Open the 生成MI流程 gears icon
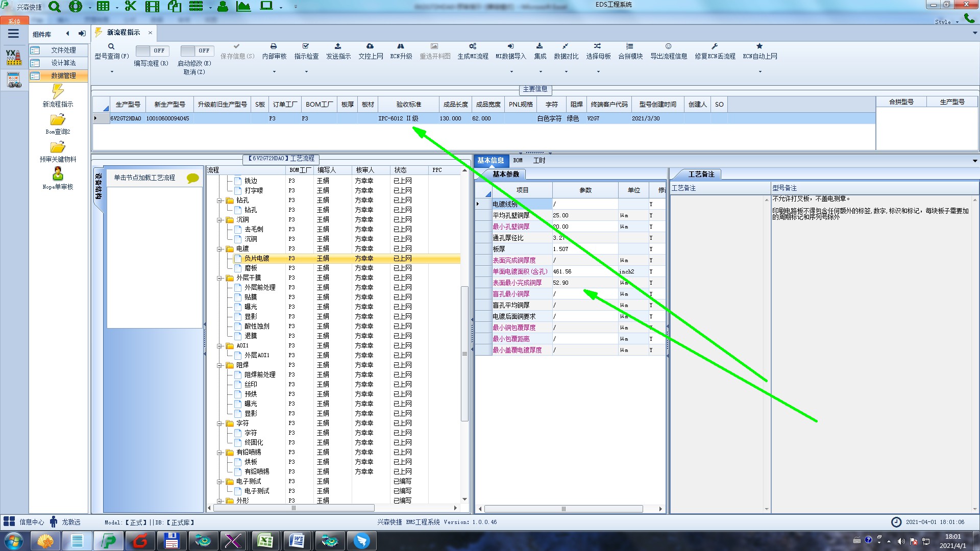The width and height of the screenshot is (980, 551). point(473,46)
